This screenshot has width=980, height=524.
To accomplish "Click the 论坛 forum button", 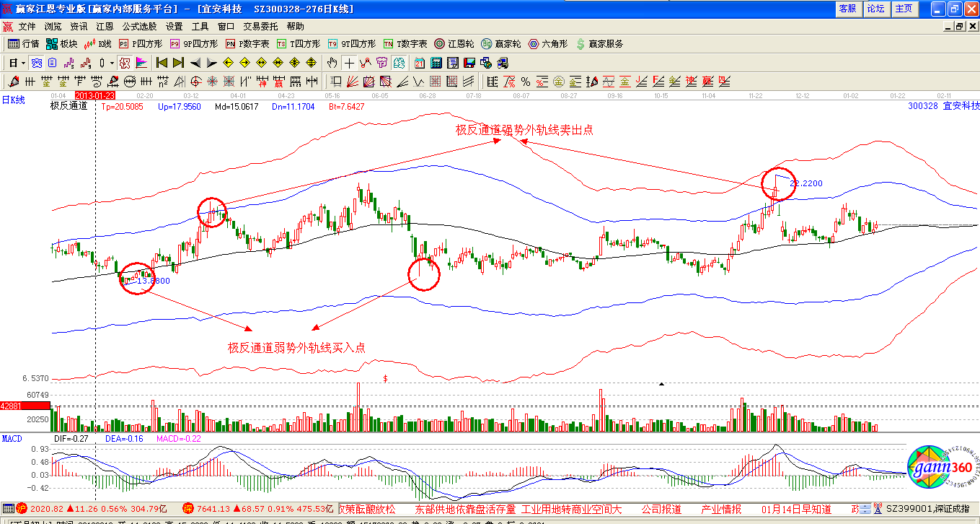I will (x=875, y=9).
